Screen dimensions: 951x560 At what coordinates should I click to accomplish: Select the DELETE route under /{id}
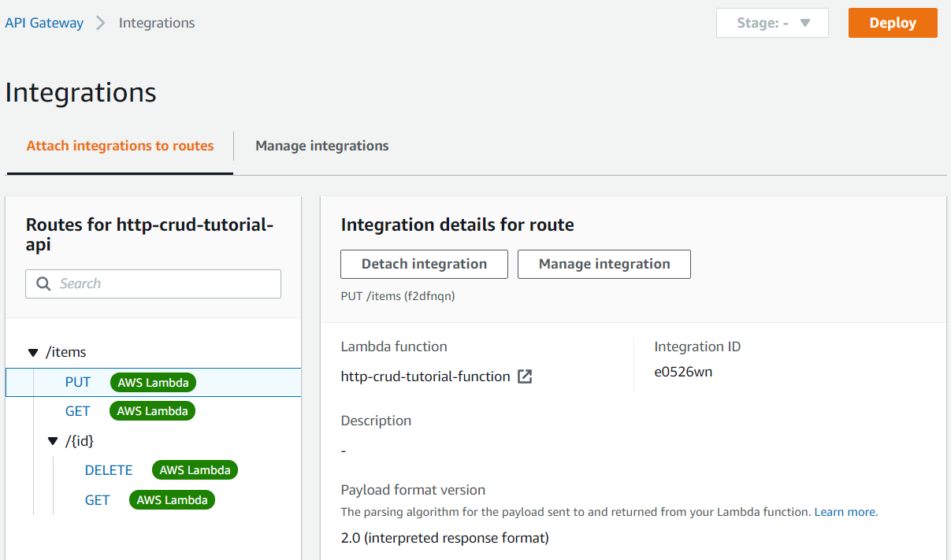click(x=109, y=470)
